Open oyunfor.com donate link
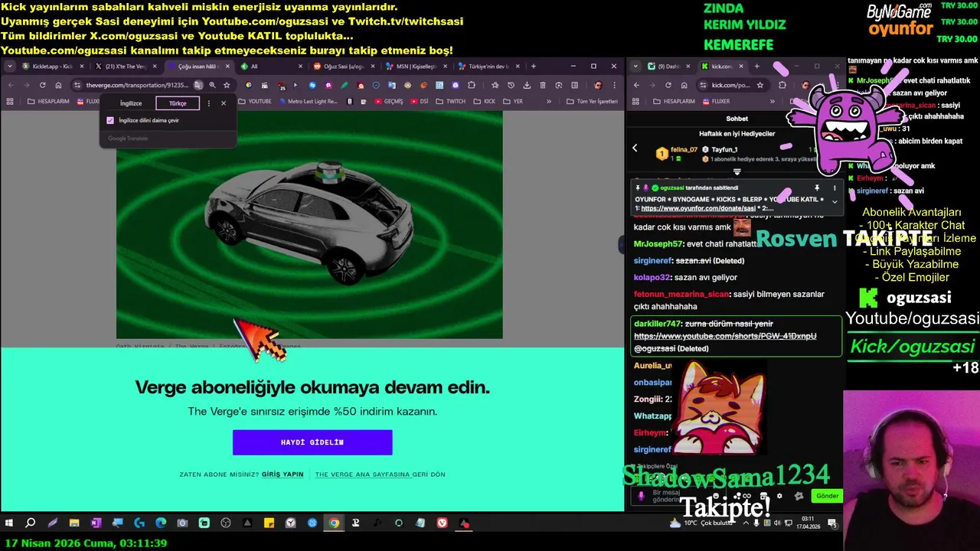The width and height of the screenshot is (980, 551). [697, 208]
